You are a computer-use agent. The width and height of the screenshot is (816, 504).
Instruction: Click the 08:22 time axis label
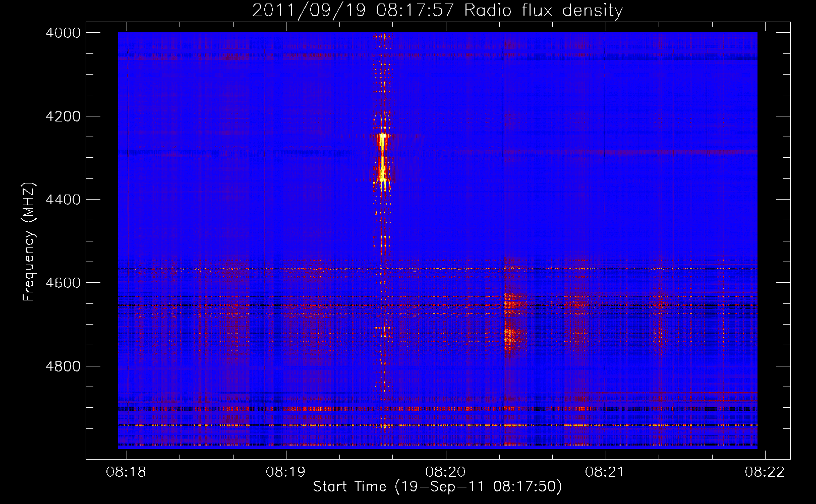765,472
